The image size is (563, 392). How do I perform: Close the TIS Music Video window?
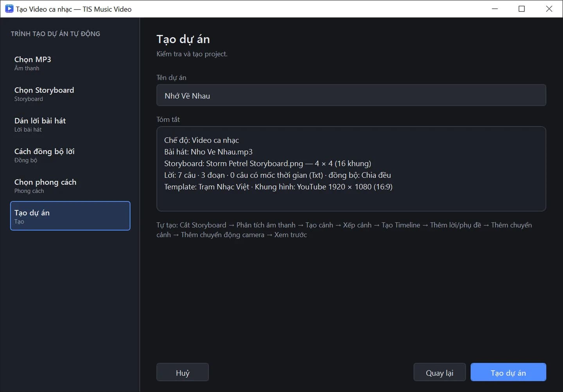549,9
